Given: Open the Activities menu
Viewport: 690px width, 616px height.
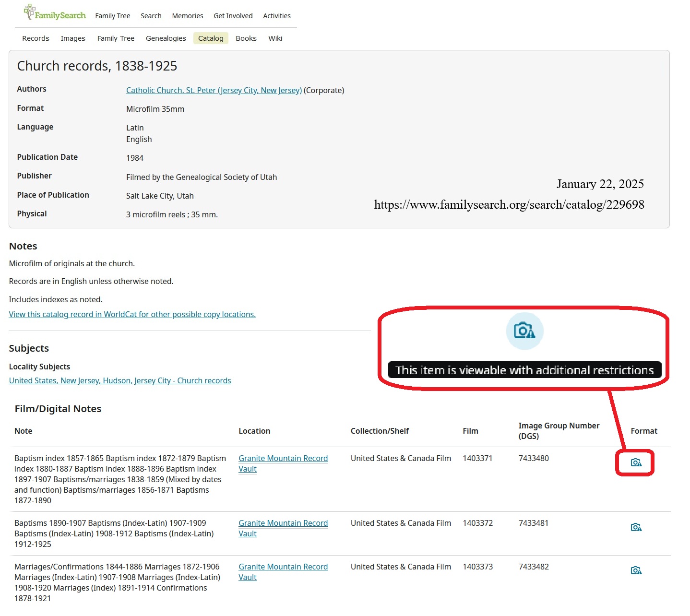Looking at the screenshot, I should point(277,16).
